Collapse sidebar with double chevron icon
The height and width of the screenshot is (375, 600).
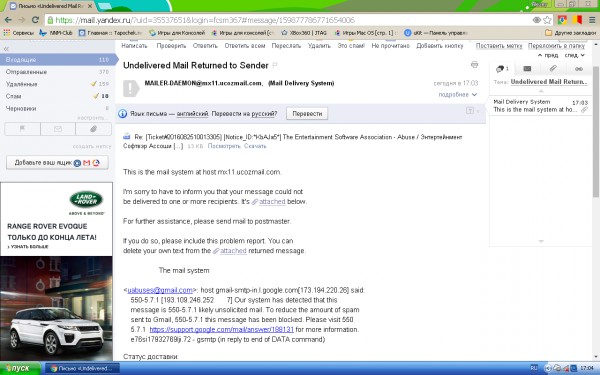(x=6, y=49)
